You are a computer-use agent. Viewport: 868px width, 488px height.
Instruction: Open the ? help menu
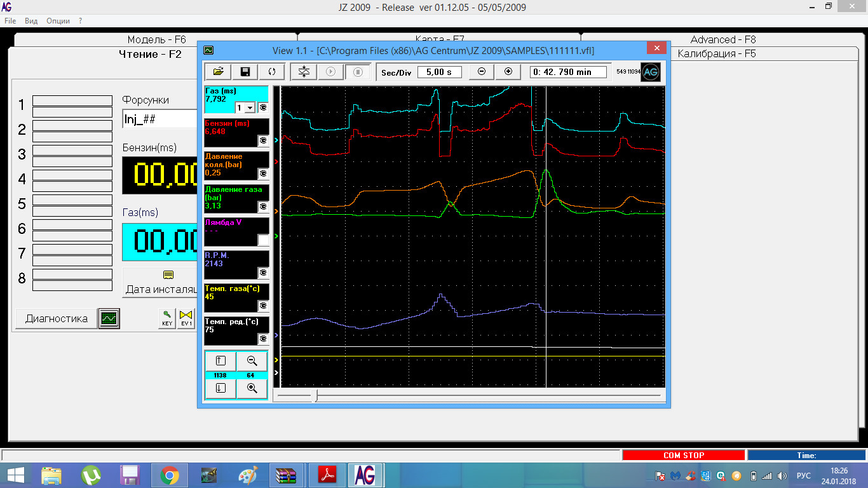81,21
